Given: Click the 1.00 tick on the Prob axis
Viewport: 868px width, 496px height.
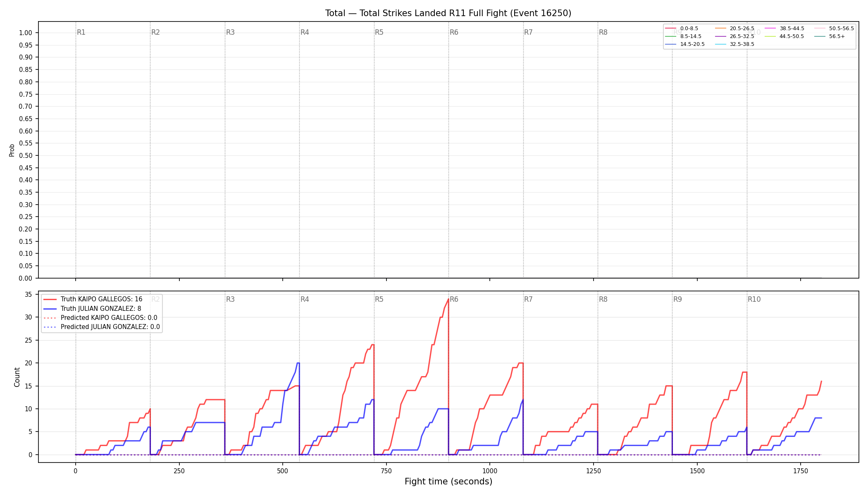Looking at the screenshot, I should tap(26, 33).
